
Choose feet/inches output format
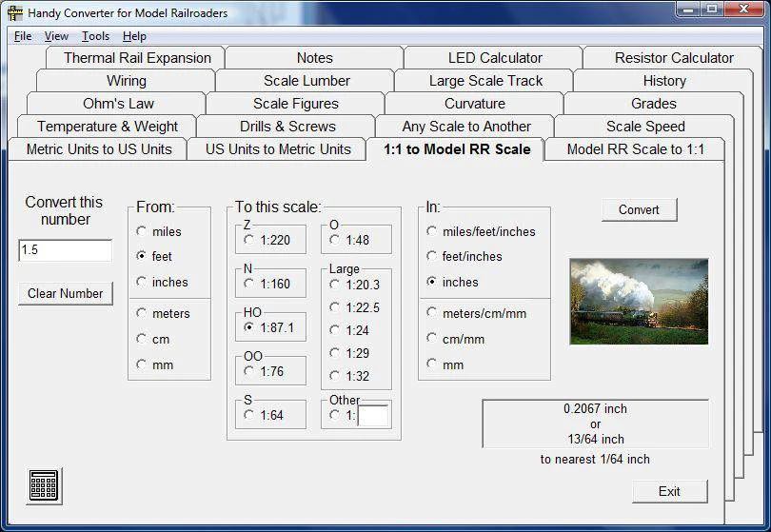pyautogui.click(x=432, y=256)
